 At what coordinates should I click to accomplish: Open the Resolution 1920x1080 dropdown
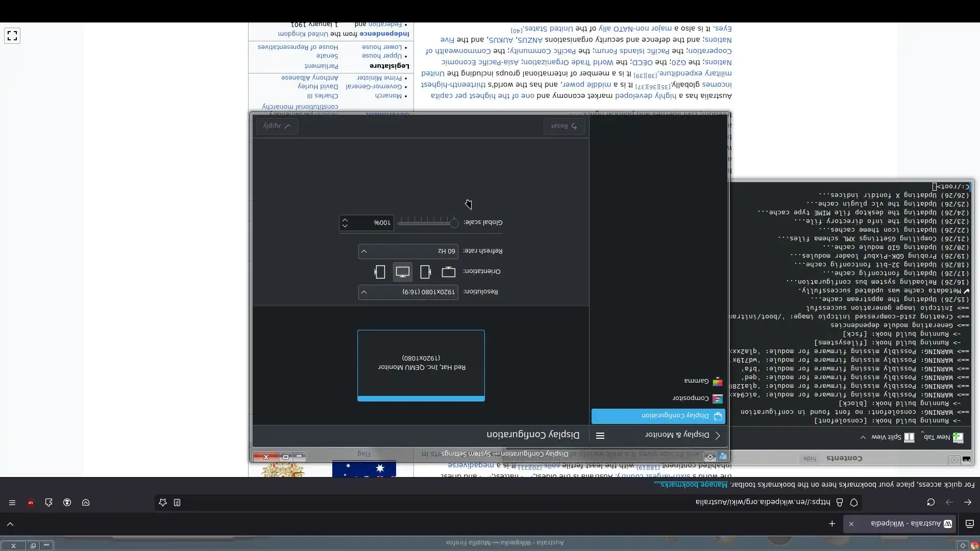[408, 292]
